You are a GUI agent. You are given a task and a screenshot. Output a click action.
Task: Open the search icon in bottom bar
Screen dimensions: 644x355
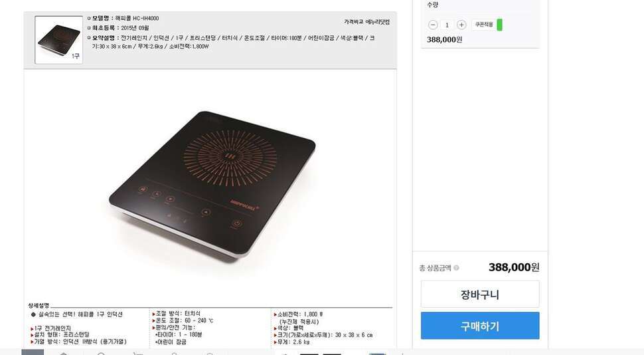tap(101, 354)
